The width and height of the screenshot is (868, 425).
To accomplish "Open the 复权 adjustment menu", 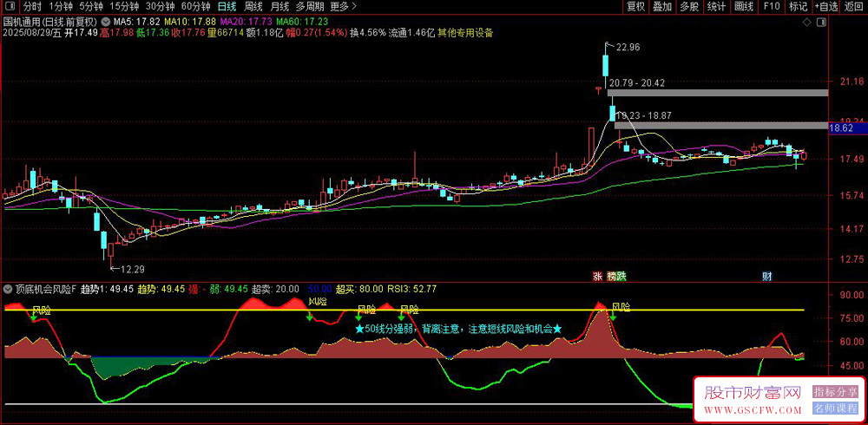I will 635,7.
